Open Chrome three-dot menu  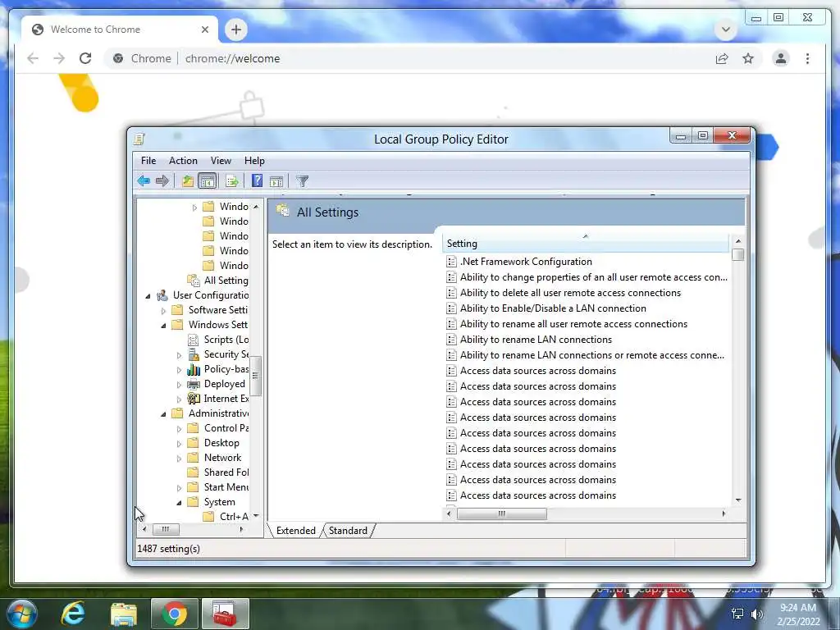[x=807, y=58]
